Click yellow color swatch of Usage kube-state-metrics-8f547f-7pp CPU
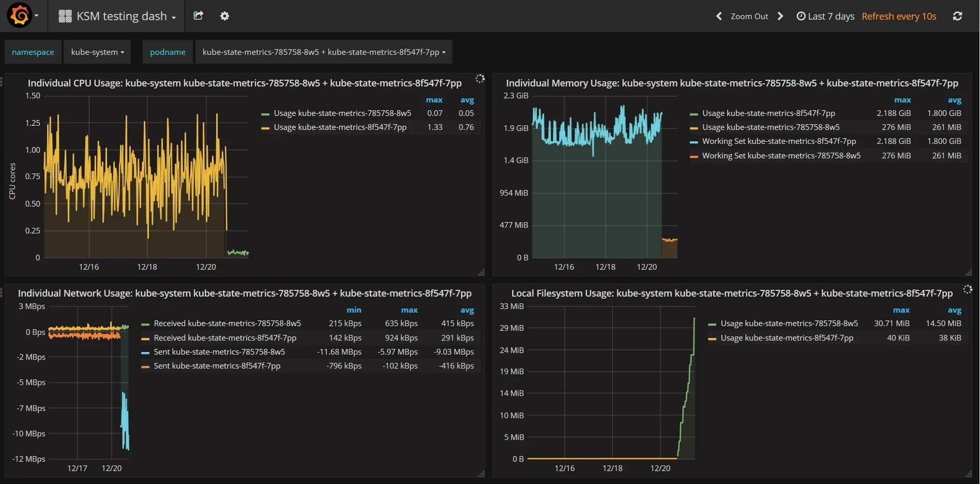The height and width of the screenshot is (484, 980). click(x=265, y=127)
